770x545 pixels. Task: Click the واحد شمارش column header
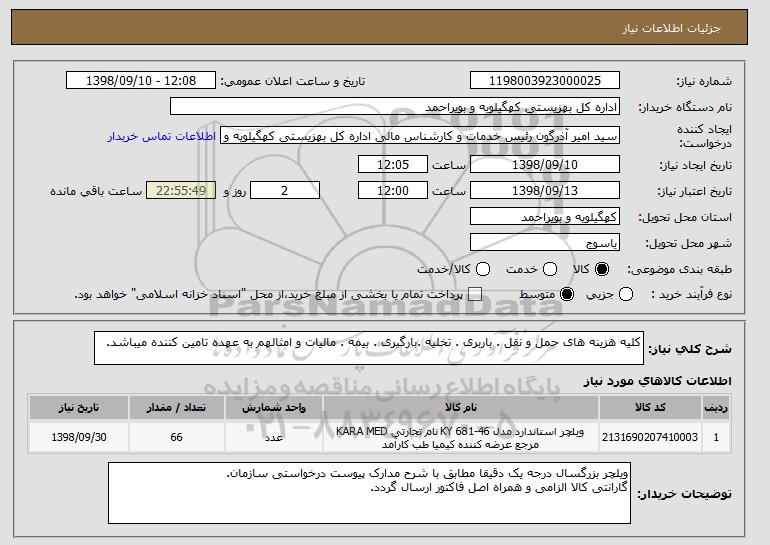(x=274, y=408)
